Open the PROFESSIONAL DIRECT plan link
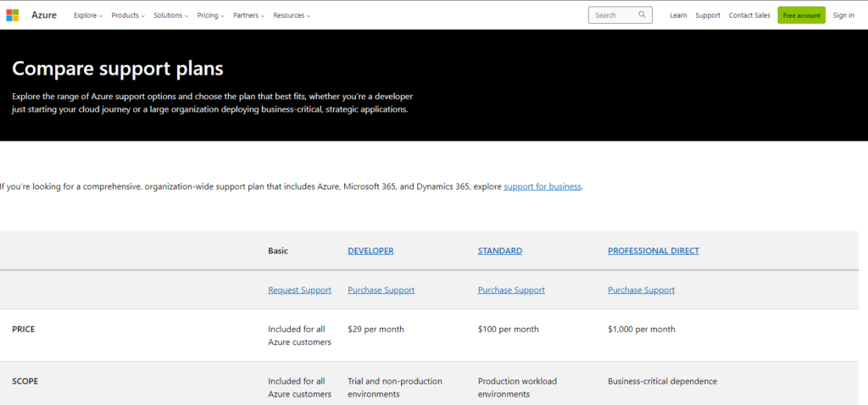 click(654, 251)
